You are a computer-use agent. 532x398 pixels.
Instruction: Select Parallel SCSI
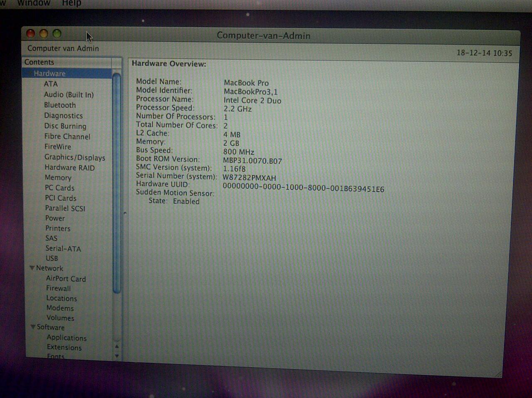pyautogui.click(x=65, y=208)
